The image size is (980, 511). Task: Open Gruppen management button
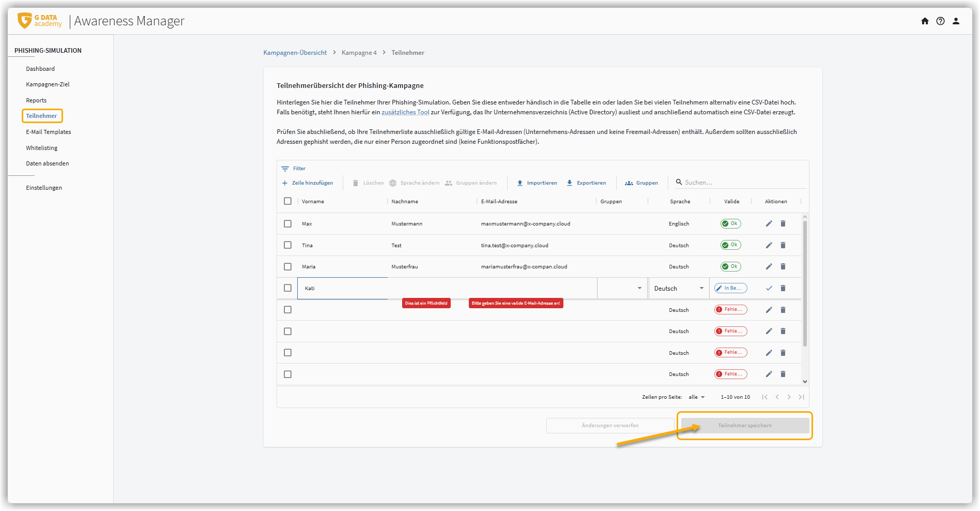(641, 183)
